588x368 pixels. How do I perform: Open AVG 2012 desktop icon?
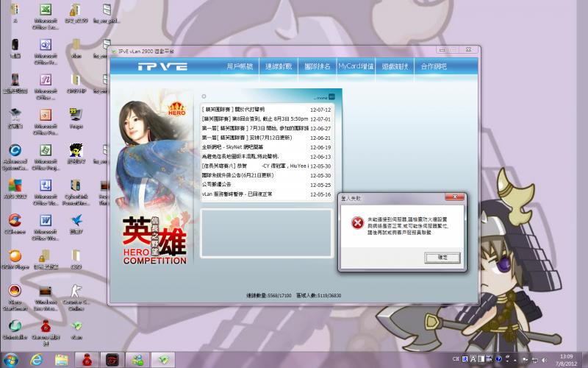pyautogui.click(x=15, y=188)
